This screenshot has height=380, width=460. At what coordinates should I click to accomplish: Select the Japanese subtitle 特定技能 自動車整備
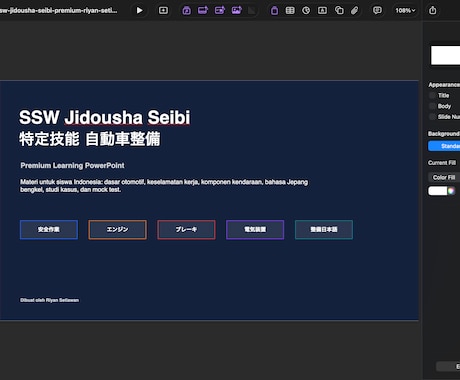90,139
